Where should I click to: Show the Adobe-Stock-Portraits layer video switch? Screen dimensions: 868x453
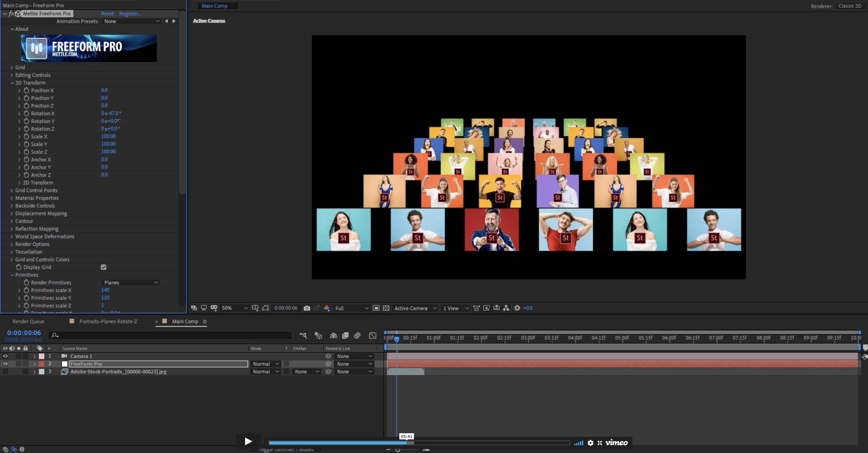[5, 372]
